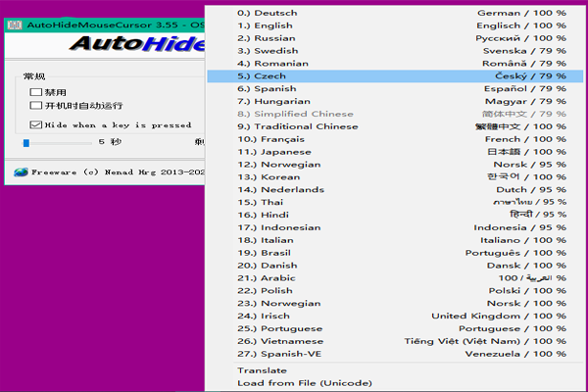This screenshot has width=588, height=392.
Task: Open the Freeware (c) Nenad Hrg link
Action: [118, 172]
